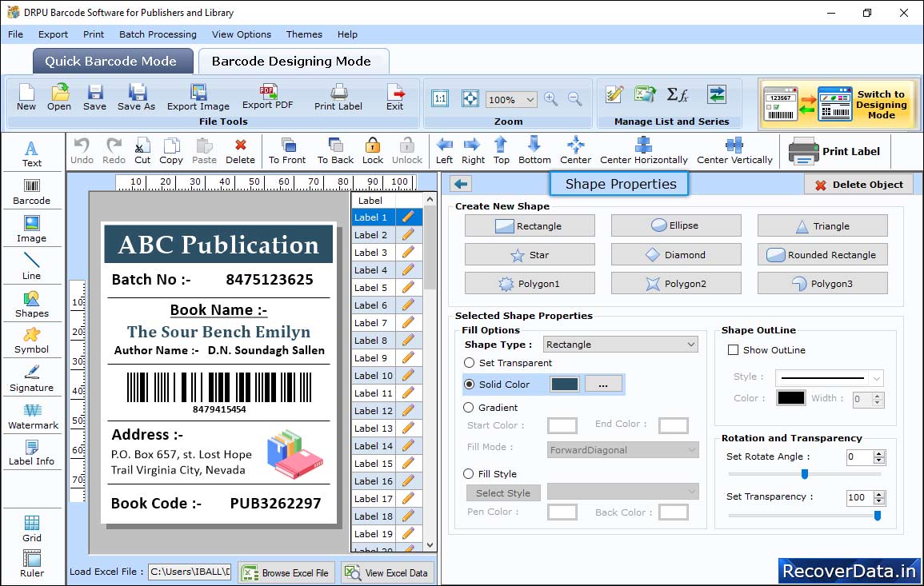The width and height of the screenshot is (924, 586).
Task: Select the Image tool in sidebar
Action: (32, 229)
